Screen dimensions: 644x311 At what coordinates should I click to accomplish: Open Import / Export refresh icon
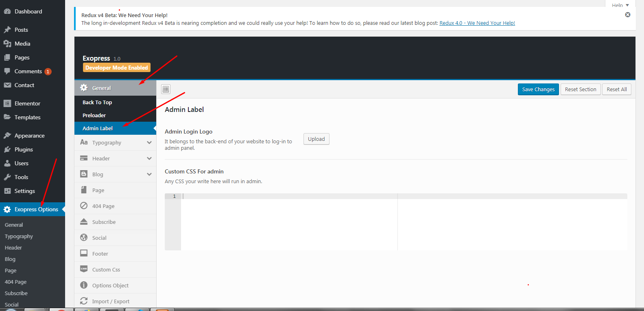point(84,301)
